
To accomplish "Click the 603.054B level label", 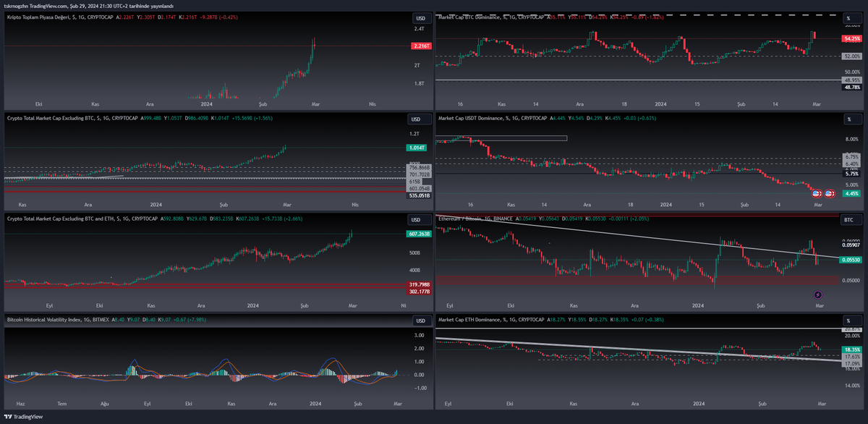I will pyautogui.click(x=418, y=188).
